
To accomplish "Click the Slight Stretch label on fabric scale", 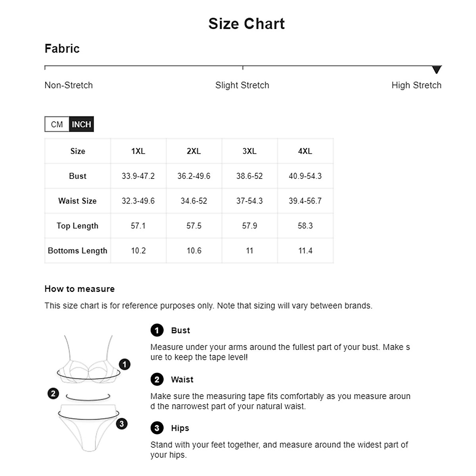I will tap(242, 85).
